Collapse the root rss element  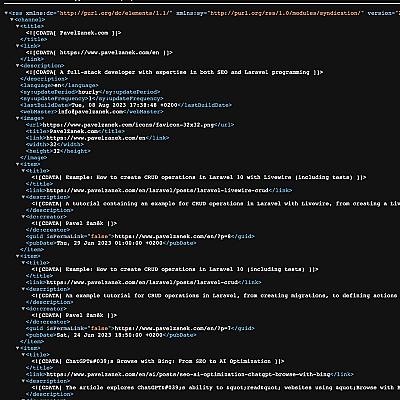point(6,13)
